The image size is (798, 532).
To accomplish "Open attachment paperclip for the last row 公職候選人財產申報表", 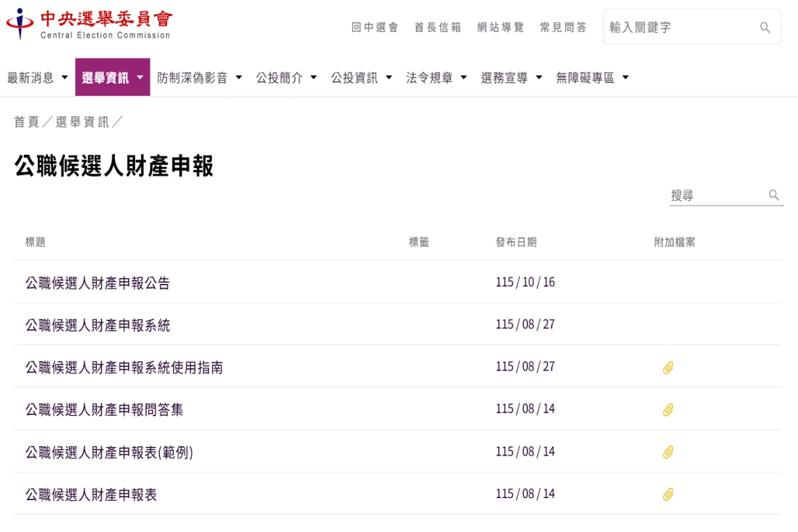I will click(x=668, y=494).
